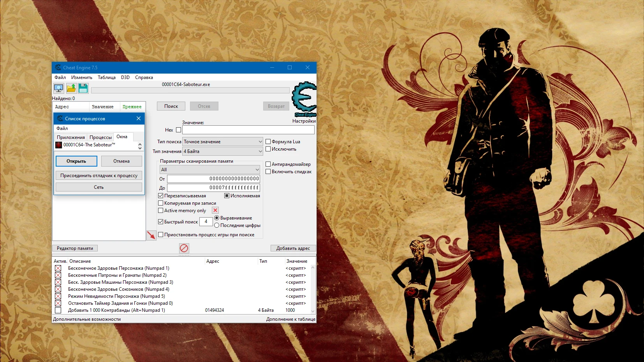Switch to the Процессы tab
This screenshot has height=362, width=644.
(100, 137)
